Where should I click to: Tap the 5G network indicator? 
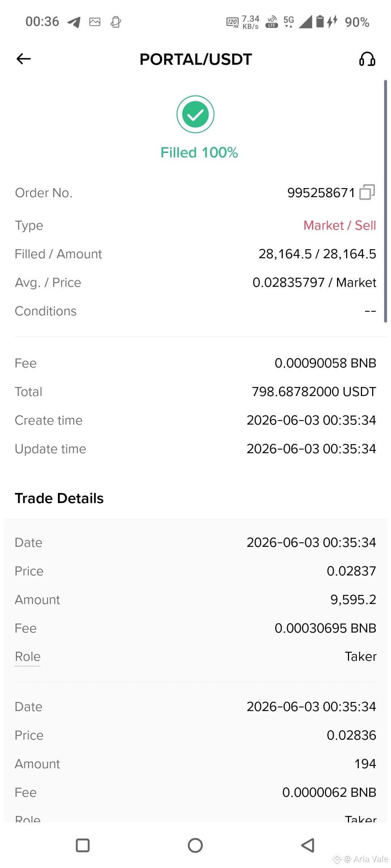tap(289, 21)
